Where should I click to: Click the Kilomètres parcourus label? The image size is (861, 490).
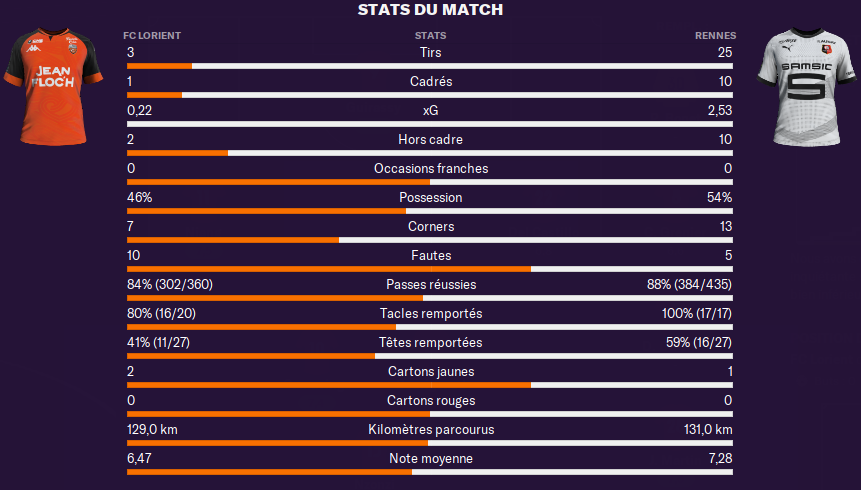431,430
